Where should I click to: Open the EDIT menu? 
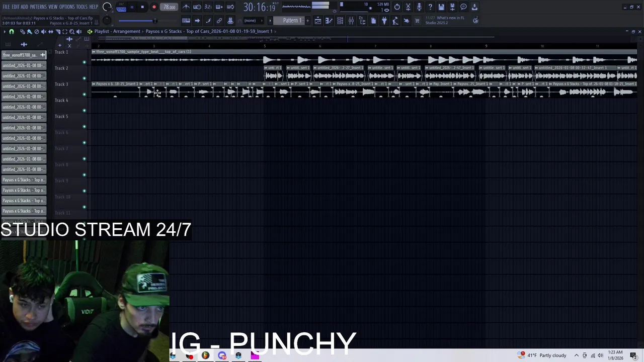15,7
